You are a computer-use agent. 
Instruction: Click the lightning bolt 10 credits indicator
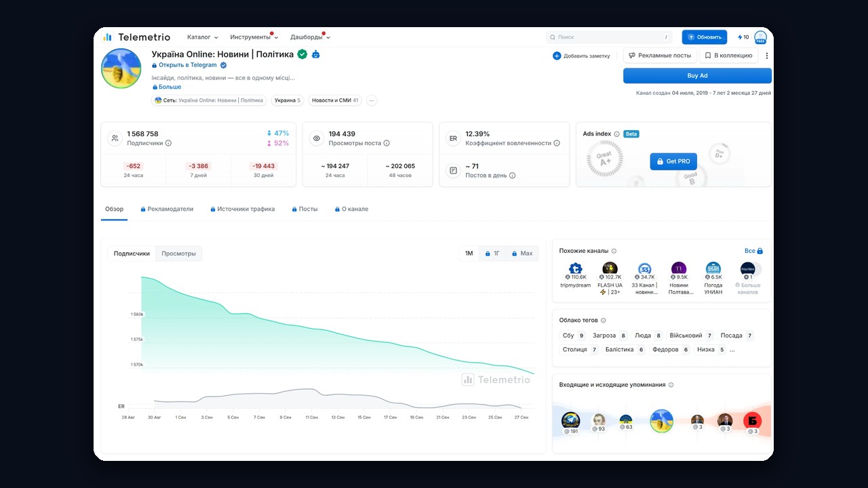point(743,37)
